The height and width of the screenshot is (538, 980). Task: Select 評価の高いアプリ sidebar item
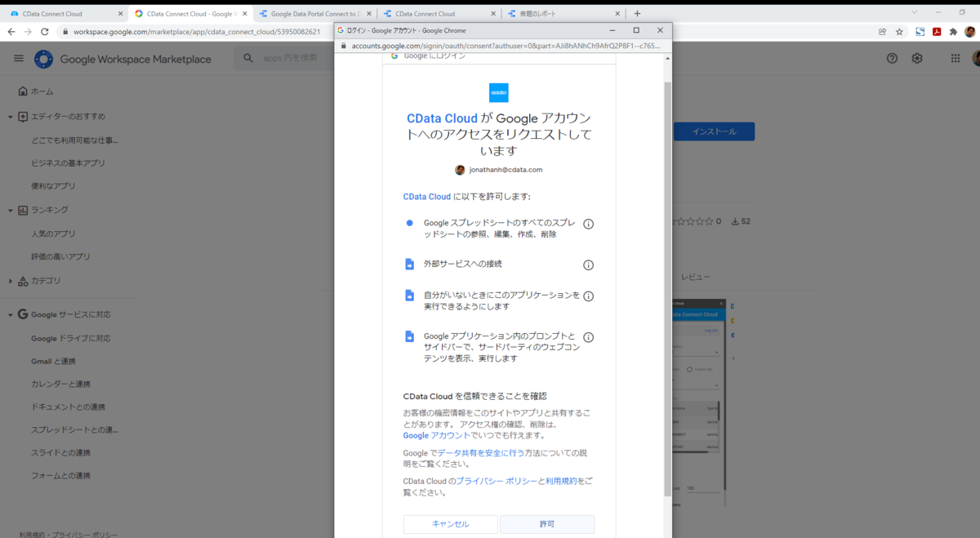[60, 256]
